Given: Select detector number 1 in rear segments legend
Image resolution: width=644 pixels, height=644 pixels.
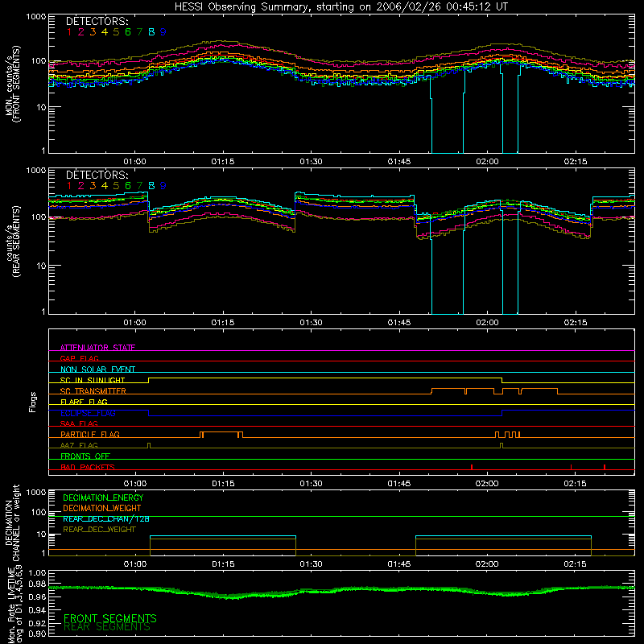Looking at the screenshot, I should coord(69,186).
